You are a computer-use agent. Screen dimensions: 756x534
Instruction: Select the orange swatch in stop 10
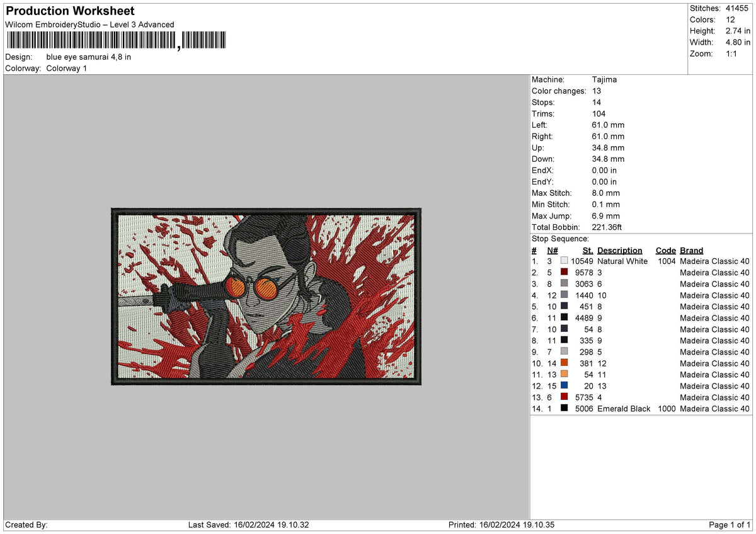[x=564, y=363]
